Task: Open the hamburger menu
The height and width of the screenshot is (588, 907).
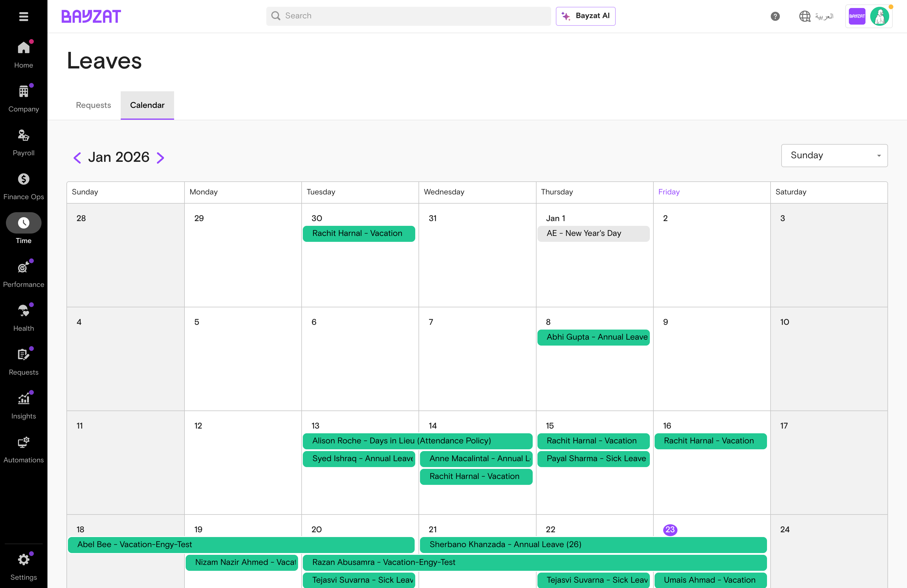Action: 24,16
